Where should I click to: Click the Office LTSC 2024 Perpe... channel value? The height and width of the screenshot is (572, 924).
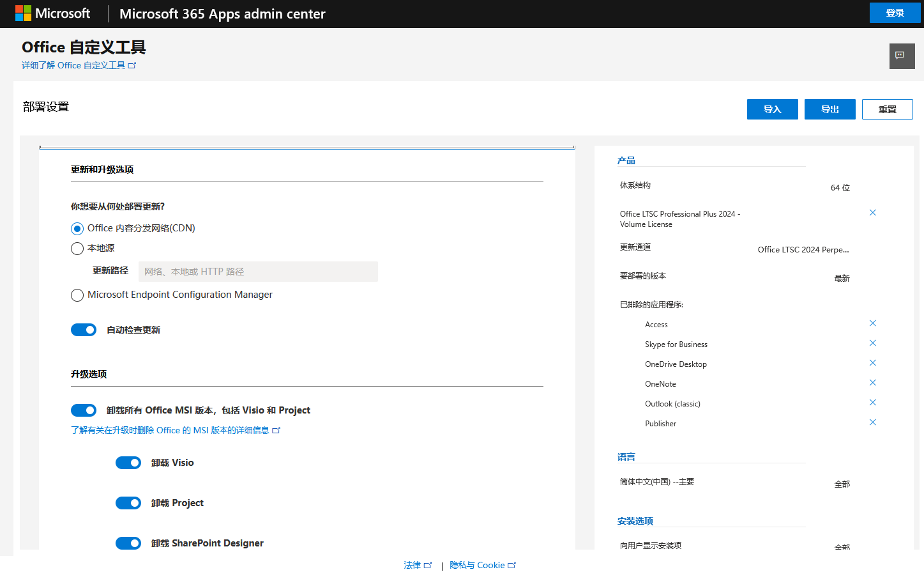point(803,250)
